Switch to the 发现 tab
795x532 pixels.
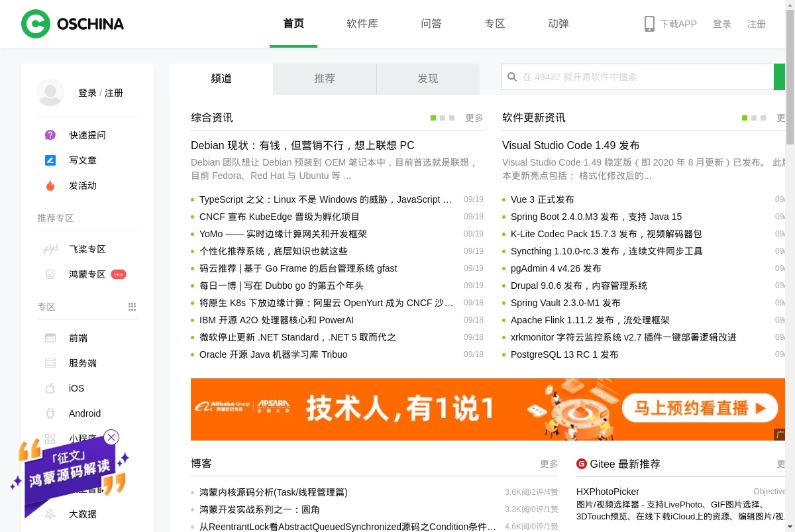(428, 79)
